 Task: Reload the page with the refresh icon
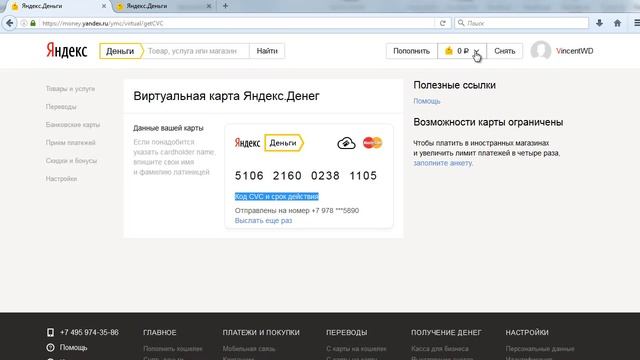point(442,23)
